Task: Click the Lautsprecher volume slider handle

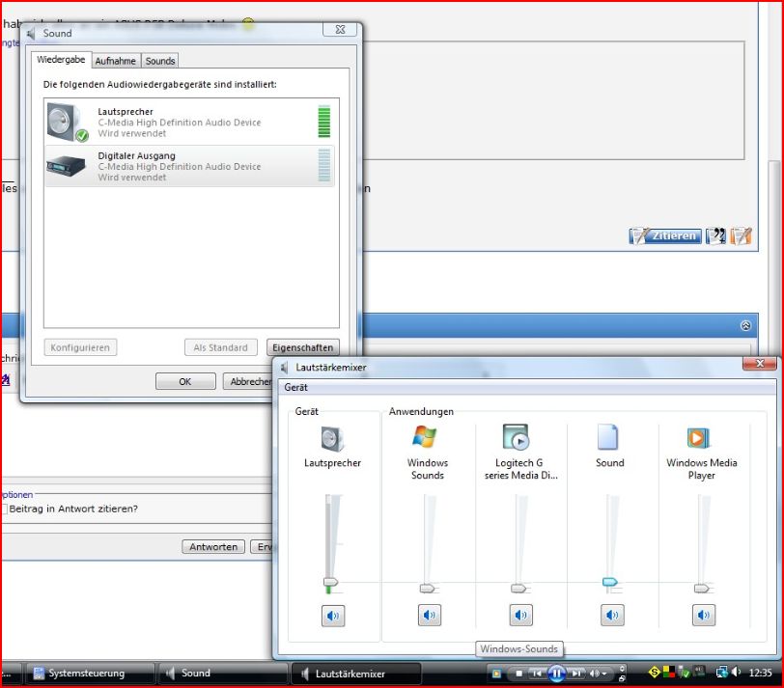Action: [330, 582]
